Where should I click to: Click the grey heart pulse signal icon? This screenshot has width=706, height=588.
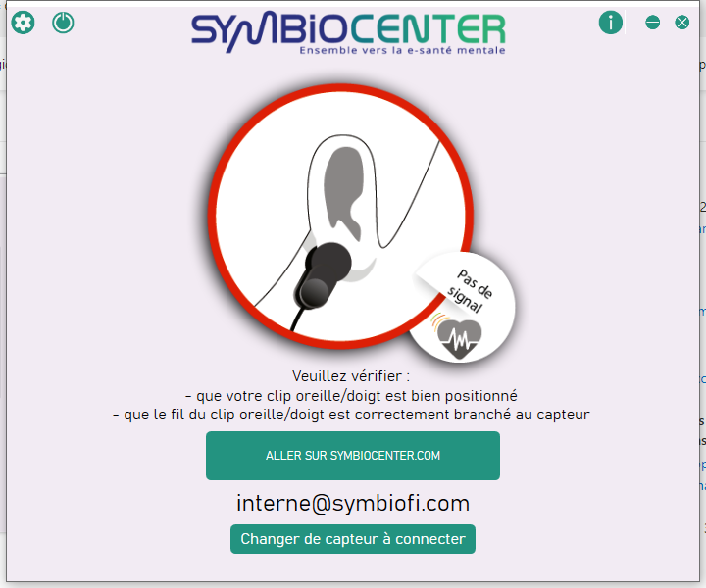click(459, 339)
